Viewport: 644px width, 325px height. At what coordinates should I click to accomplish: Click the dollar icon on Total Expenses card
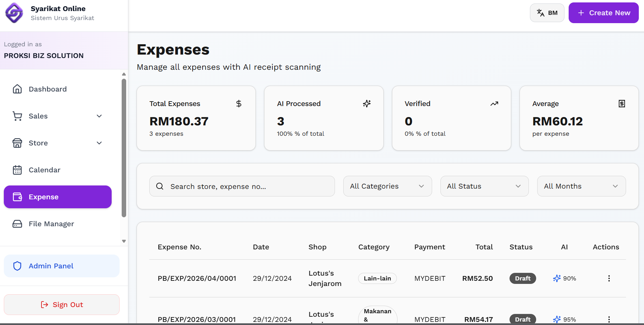point(239,104)
